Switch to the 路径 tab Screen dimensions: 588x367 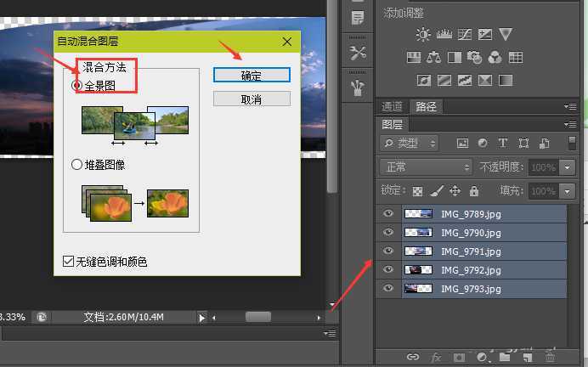[425, 106]
